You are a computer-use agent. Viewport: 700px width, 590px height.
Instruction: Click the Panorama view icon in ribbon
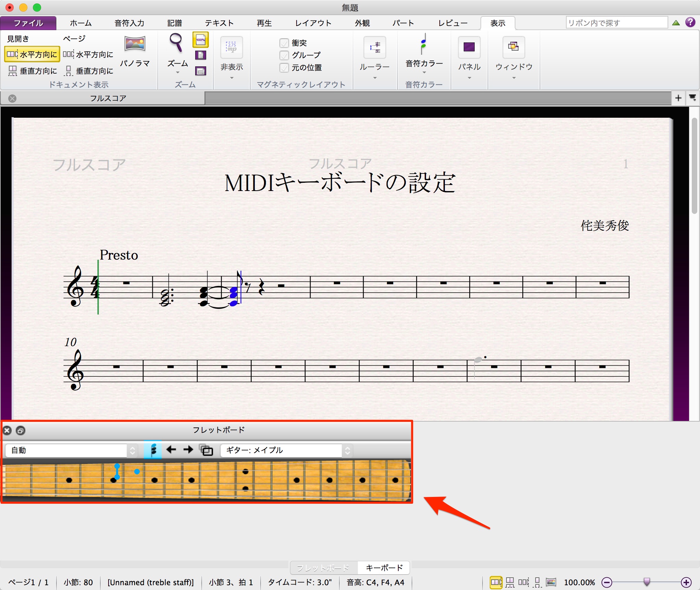click(x=135, y=44)
